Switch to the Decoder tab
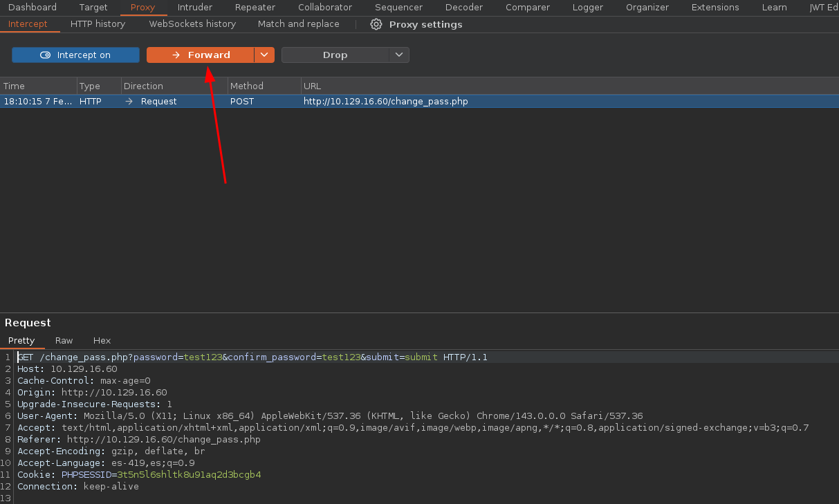Screen dimensions: 839x504 pos(464,8)
